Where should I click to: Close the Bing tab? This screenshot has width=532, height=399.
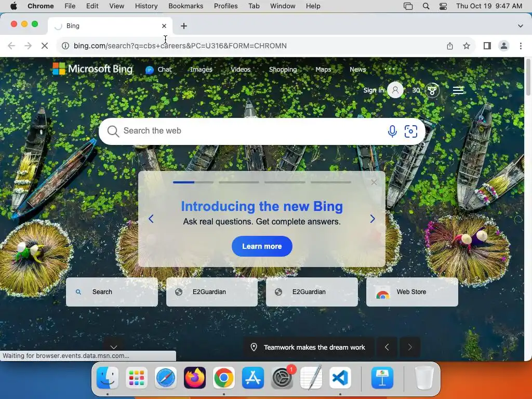pos(164,26)
